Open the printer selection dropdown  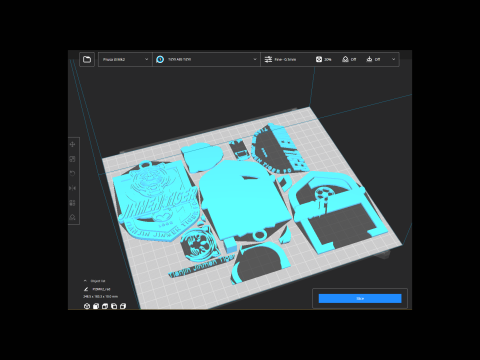tap(125, 59)
